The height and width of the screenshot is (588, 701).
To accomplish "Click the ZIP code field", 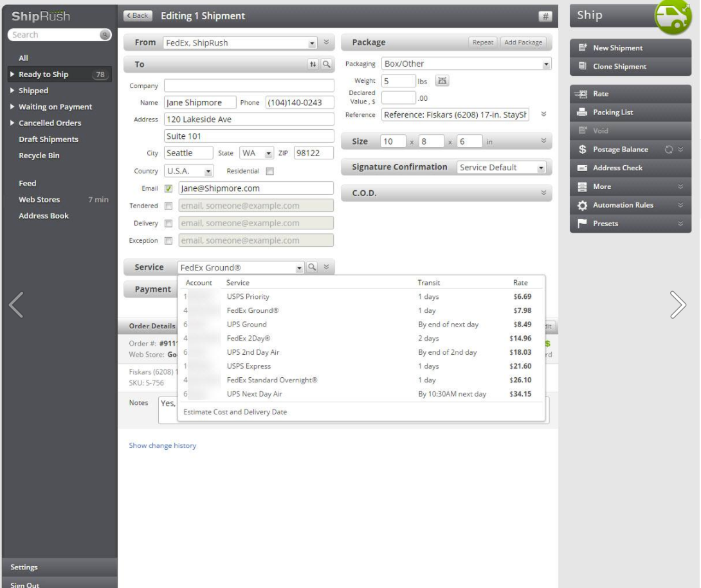I will pyautogui.click(x=314, y=153).
